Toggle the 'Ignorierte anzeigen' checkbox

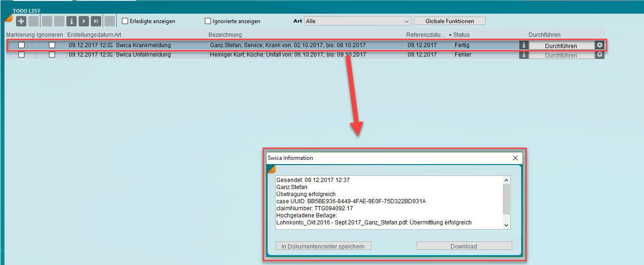(208, 21)
